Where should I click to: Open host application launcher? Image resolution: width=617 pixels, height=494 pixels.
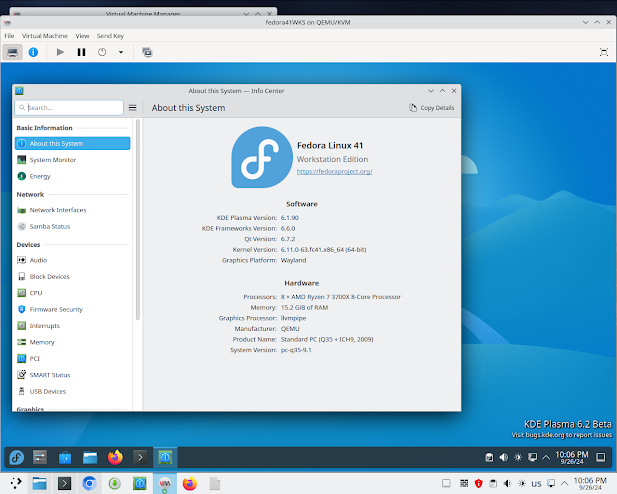point(16,483)
